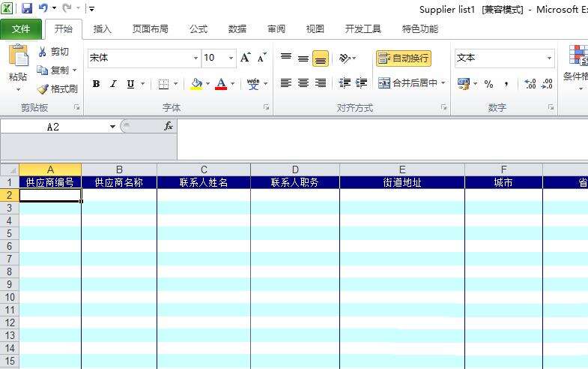The width and height of the screenshot is (588, 369).
Task: Open the customize quick access toolbar arrow
Action: (91, 8)
